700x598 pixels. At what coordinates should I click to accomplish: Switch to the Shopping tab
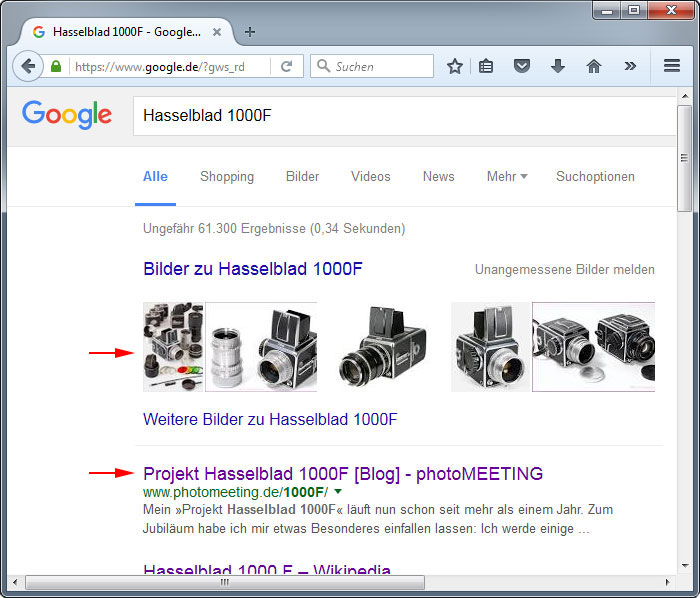pos(227,176)
